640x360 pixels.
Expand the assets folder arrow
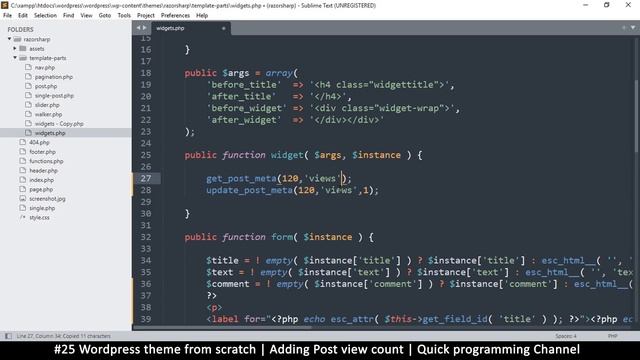[15, 49]
